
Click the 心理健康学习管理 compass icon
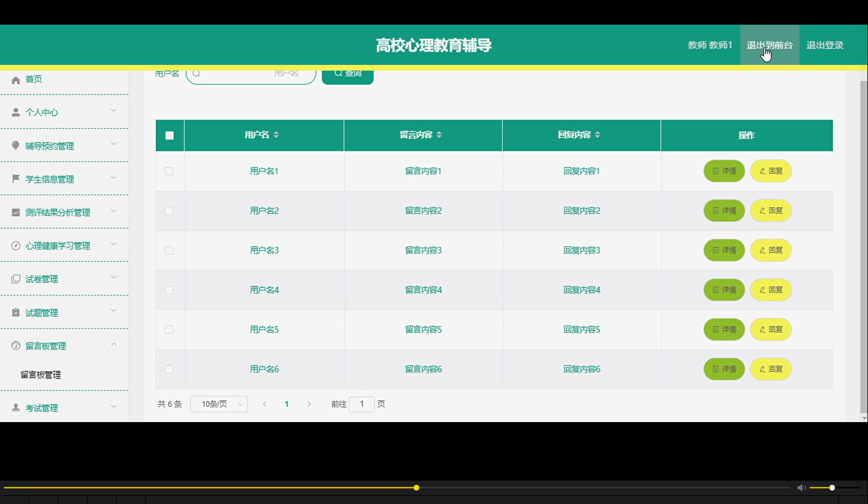point(16,246)
